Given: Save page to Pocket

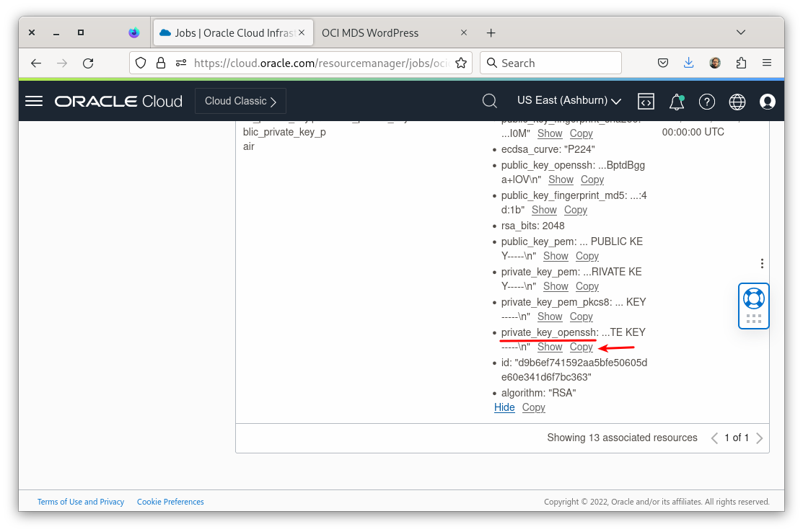Looking at the screenshot, I should 663,63.
